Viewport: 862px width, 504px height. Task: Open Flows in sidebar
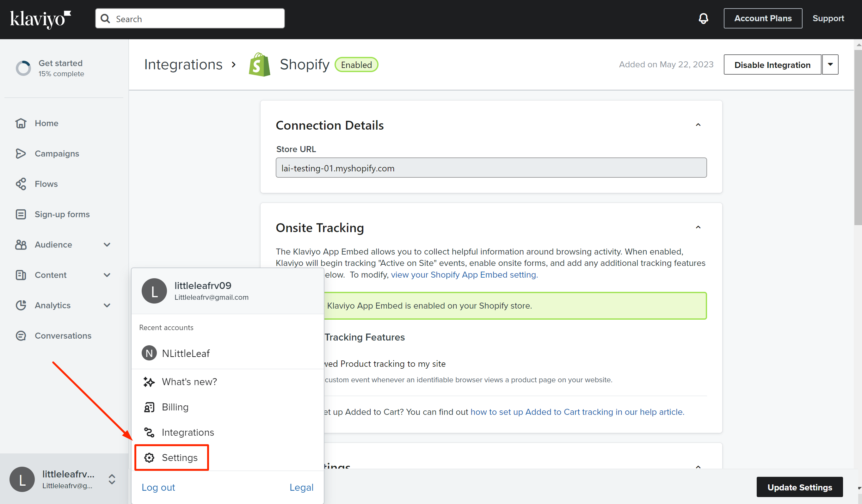(x=46, y=184)
